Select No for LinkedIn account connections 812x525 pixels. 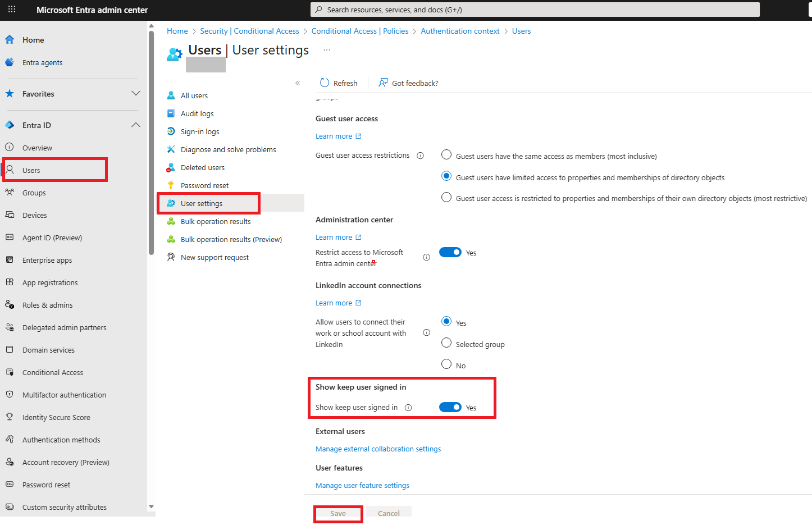click(446, 364)
